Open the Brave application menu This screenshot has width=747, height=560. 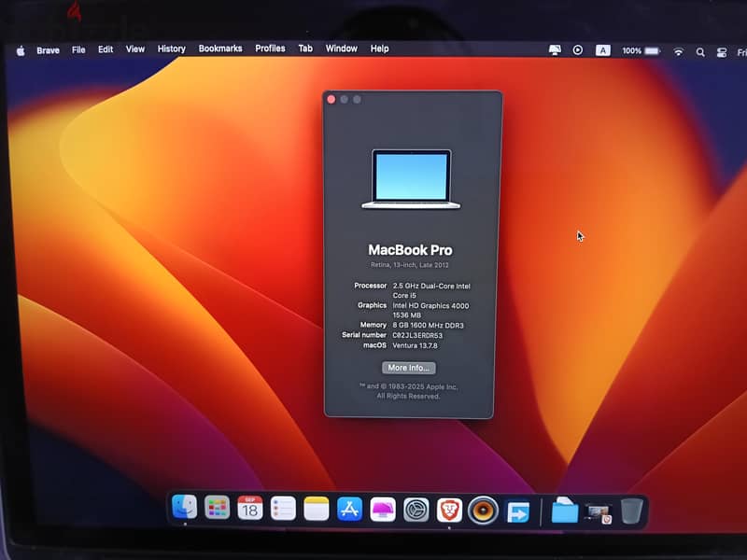(49, 50)
